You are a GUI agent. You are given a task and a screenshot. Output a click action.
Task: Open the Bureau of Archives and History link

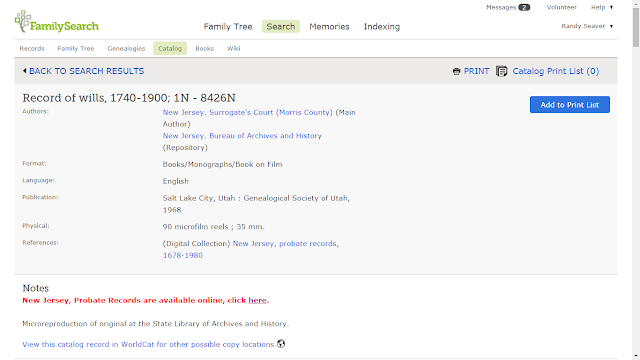pos(242,136)
